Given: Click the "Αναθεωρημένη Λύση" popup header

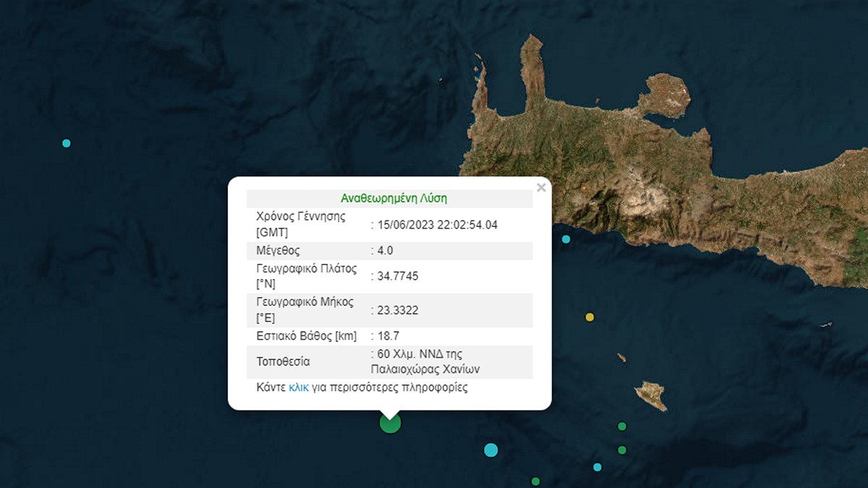Looking at the screenshot, I should coord(389,198).
